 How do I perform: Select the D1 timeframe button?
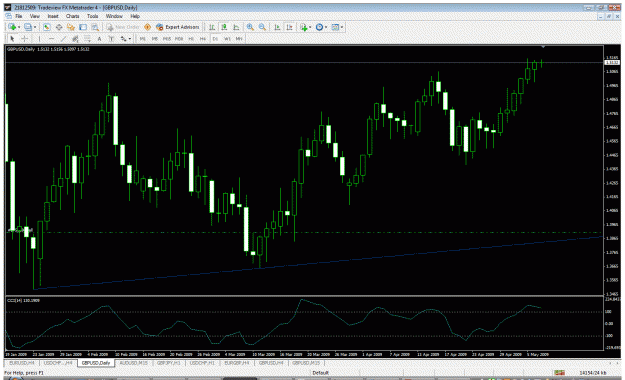[215, 39]
